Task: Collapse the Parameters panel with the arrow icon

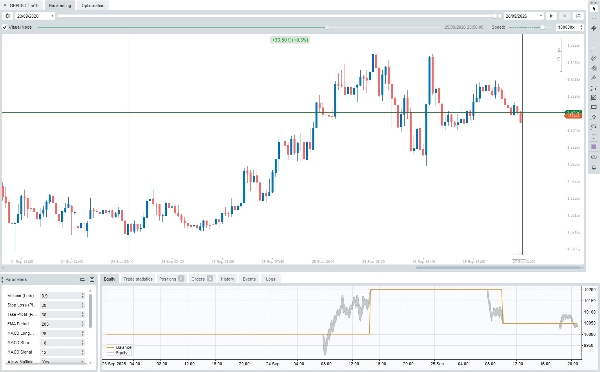Action: pos(92,280)
